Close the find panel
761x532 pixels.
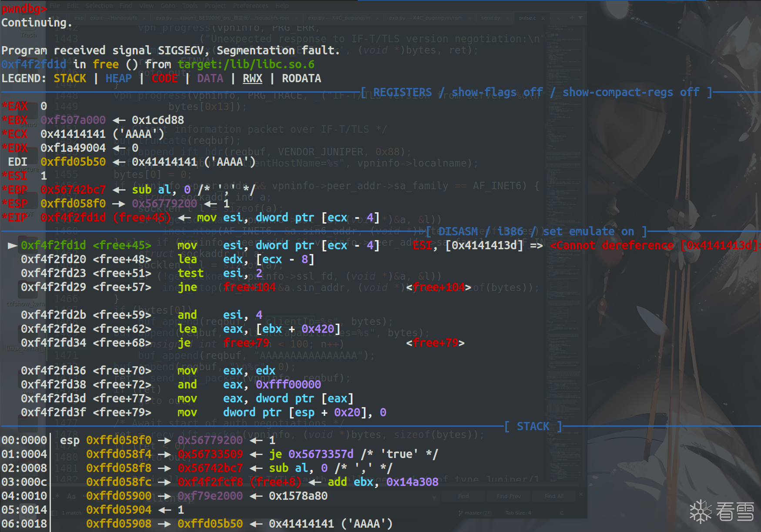coord(581,495)
